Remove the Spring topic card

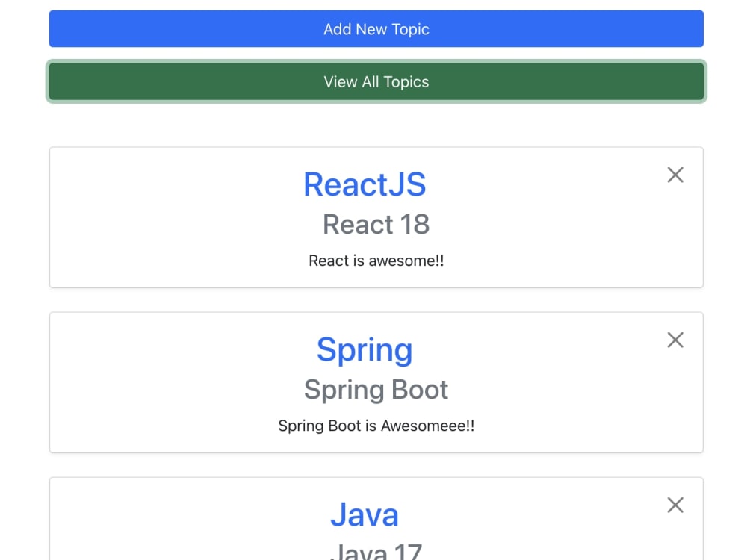[x=675, y=340]
